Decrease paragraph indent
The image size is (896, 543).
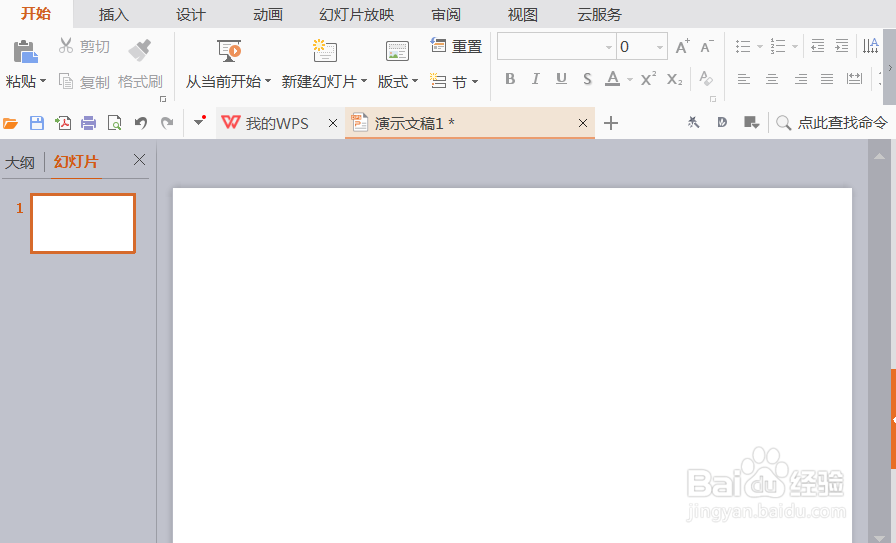tap(818, 46)
